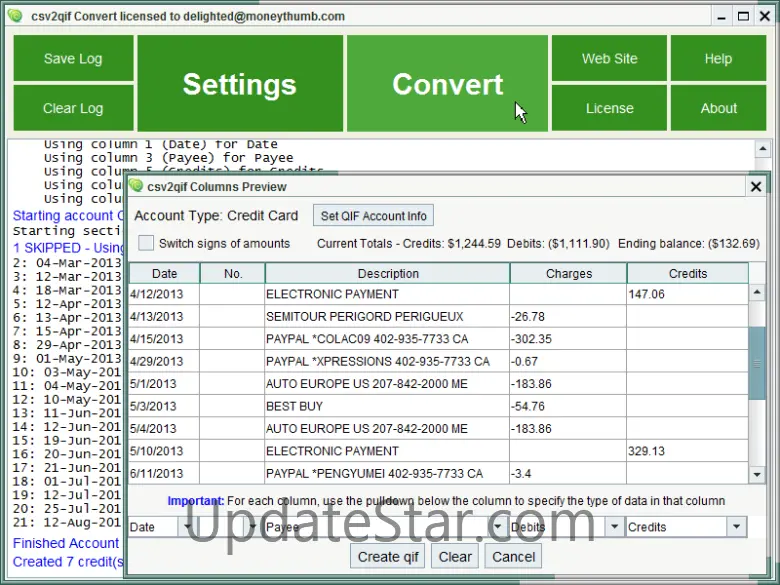Click the No. column header
Image resolution: width=780 pixels, height=585 pixels.
point(233,274)
